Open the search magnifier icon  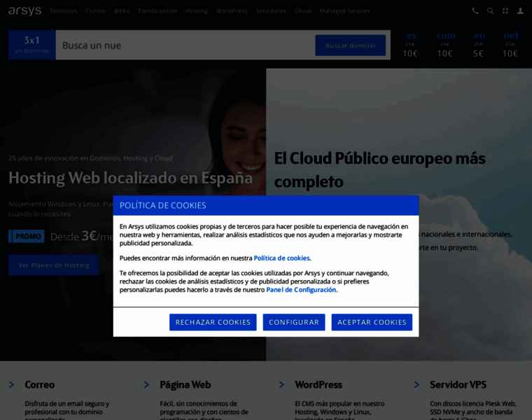[490, 11]
